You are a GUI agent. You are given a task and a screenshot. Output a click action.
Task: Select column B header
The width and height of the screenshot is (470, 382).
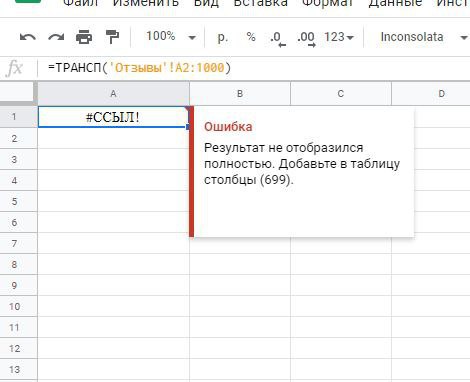coord(240,94)
